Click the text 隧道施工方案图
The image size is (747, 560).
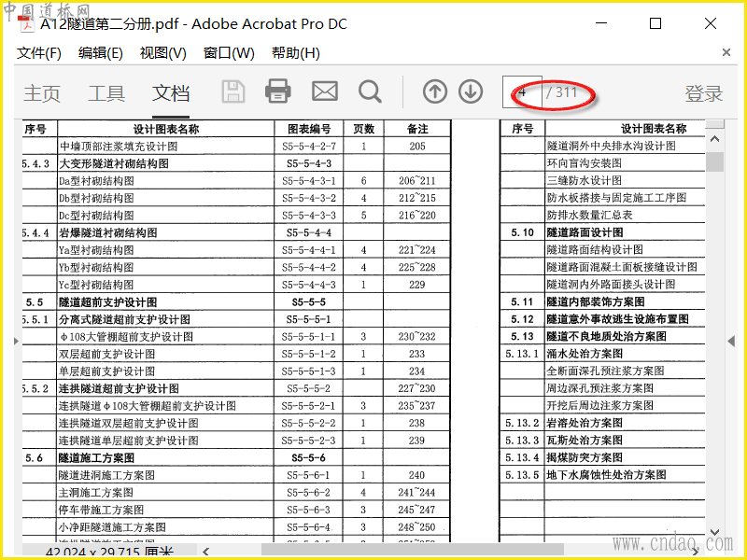point(97,458)
